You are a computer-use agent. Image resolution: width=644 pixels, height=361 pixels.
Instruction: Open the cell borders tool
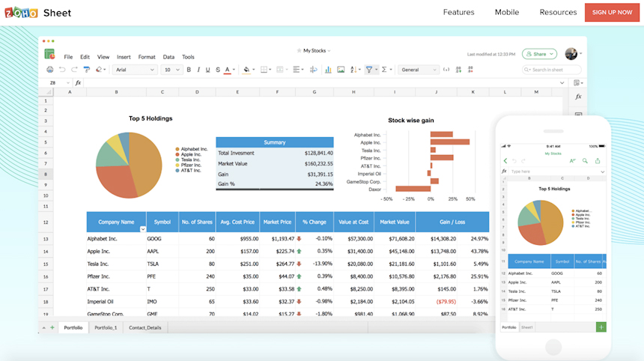[264, 70]
